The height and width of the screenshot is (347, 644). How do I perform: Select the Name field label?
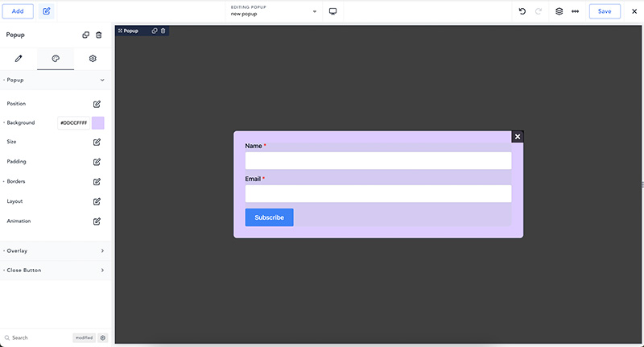click(x=254, y=146)
